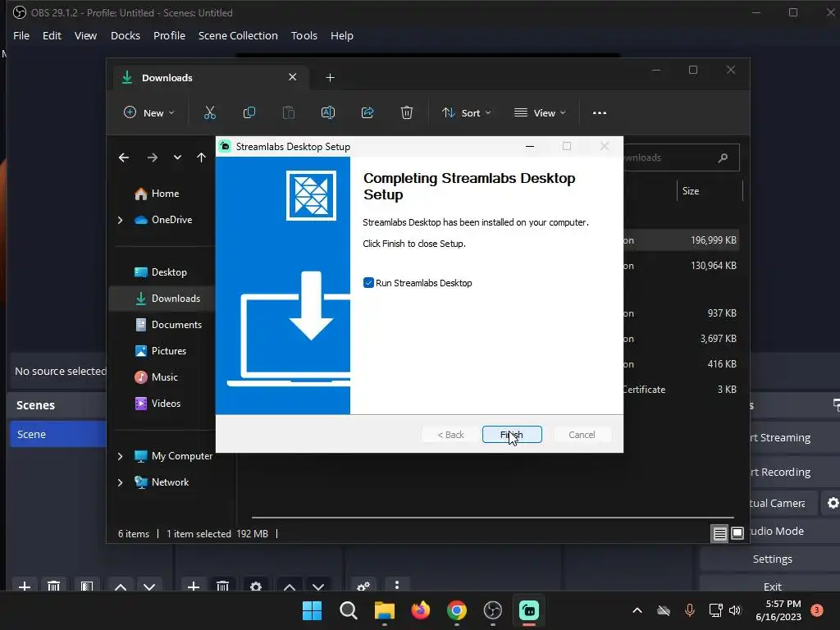Click the Cancel button in Setup
Viewport: 840px width, 630px height.
tap(582, 435)
